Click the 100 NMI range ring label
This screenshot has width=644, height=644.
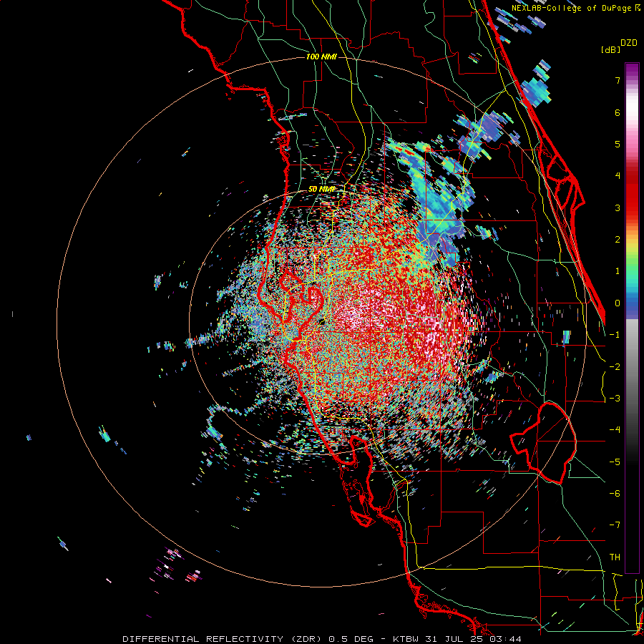click(321, 57)
